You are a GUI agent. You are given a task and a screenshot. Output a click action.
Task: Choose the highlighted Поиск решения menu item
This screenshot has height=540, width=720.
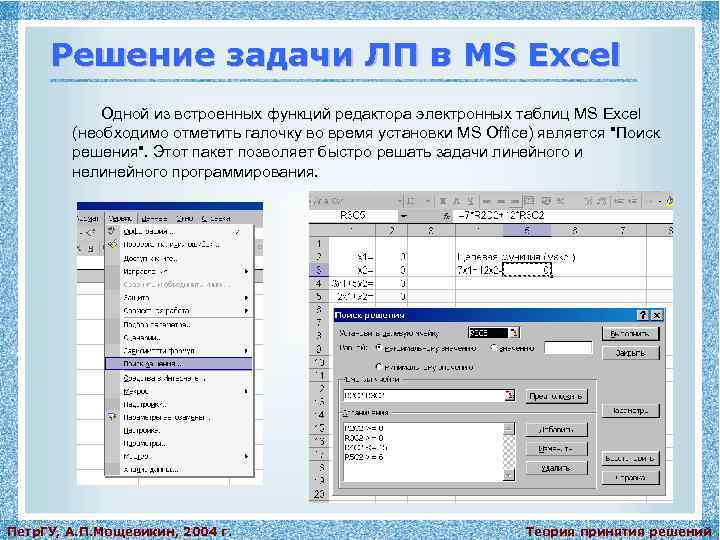pos(179,364)
